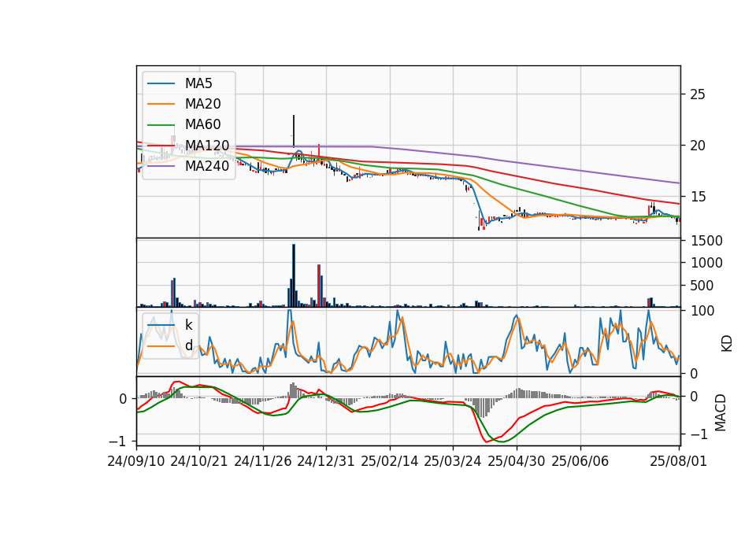Click the volume axis value 1500
756x543 pixels.
(706, 241)
